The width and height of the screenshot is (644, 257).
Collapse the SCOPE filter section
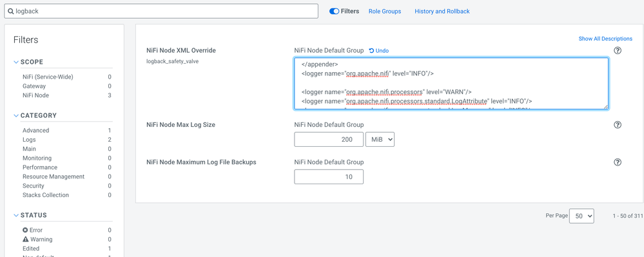(16, 62)
